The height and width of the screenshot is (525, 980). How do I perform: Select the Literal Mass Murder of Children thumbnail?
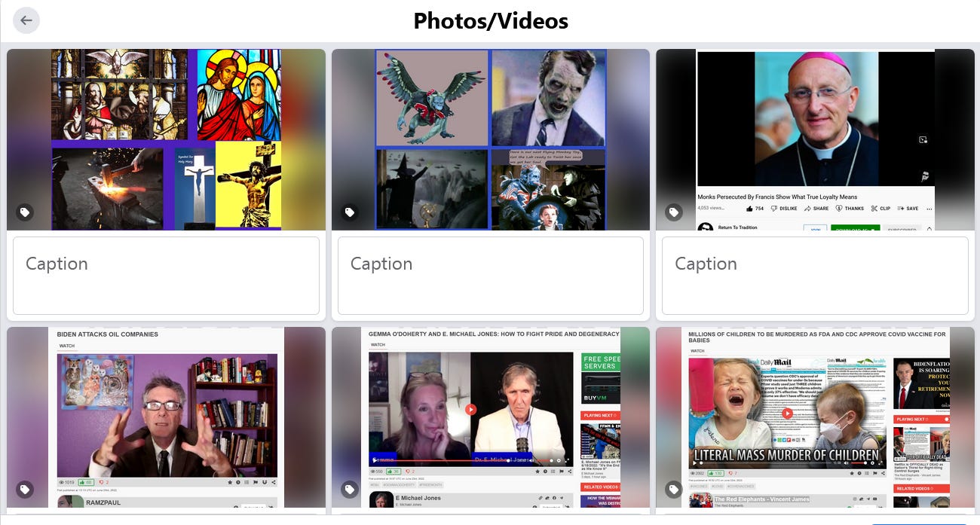[815, 417]
